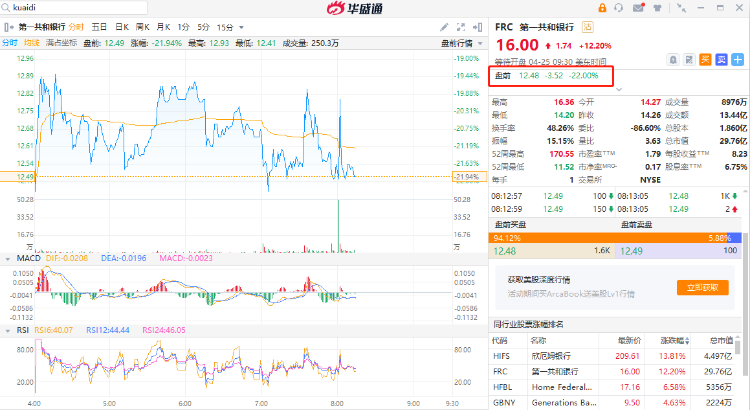
Task: Toggle chart fullscreen icon
Action: point(461,27)
